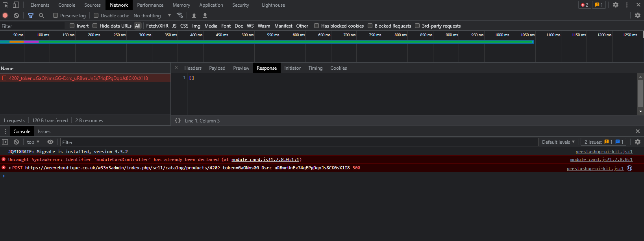Click the inspect element picker icon
644x241 pixels.
6,5
